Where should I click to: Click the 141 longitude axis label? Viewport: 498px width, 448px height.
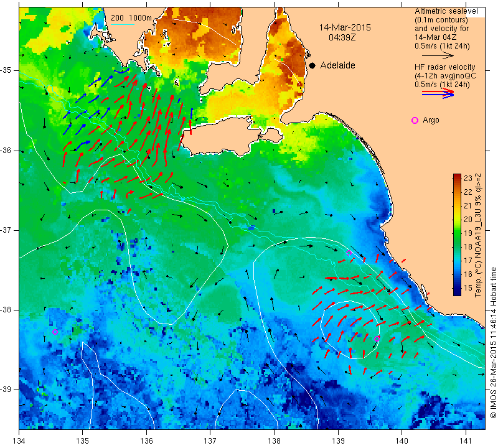[x=466, y=441]
